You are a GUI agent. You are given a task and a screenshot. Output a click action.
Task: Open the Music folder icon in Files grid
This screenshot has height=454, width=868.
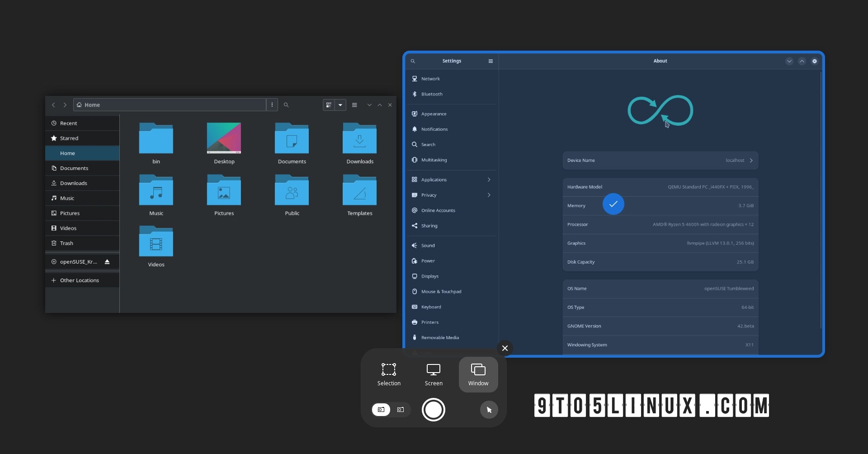[x=156, y=190]
